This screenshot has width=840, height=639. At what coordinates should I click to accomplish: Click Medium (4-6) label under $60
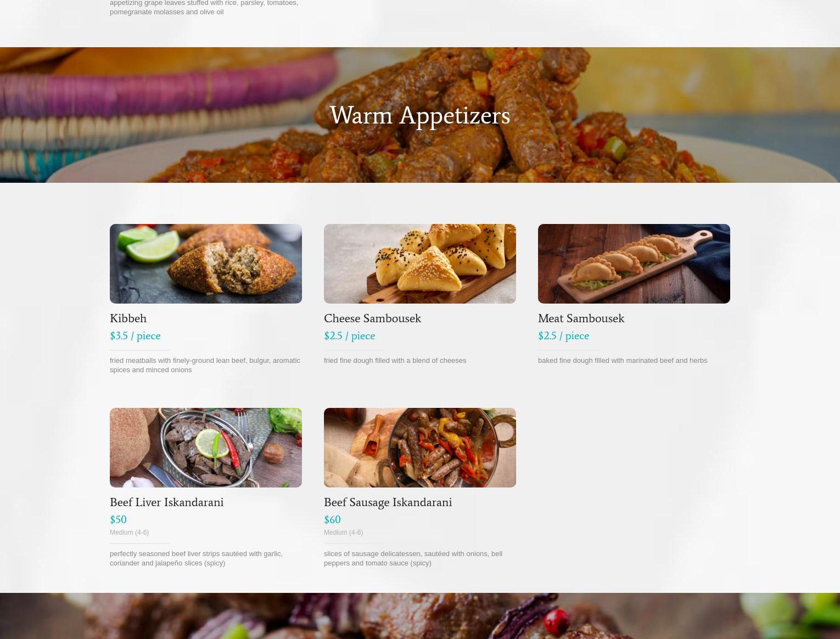pos(343,532)
